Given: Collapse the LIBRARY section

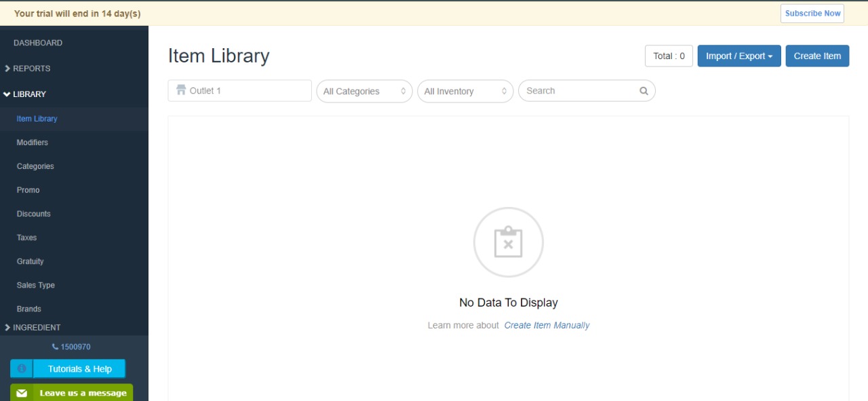Looking at the screenshot, I should (25, 94).
